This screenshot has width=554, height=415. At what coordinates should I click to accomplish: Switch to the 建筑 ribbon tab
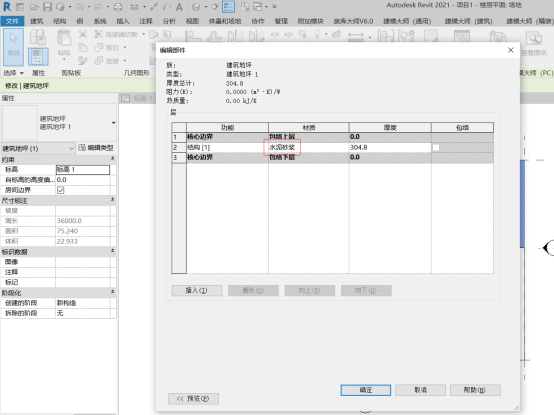37,21
